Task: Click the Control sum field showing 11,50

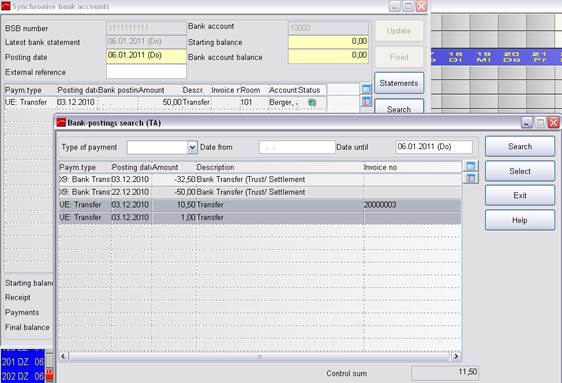Action: tap(445, 373)
